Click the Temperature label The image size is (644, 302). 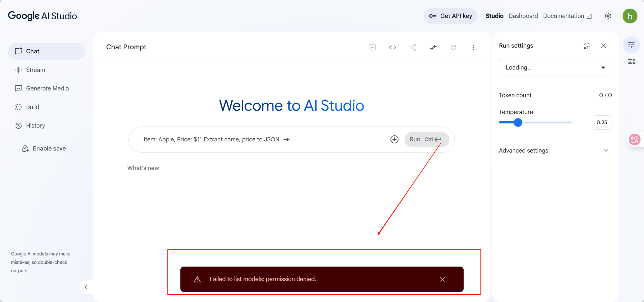pyautogui.click(x=516, y=112)
